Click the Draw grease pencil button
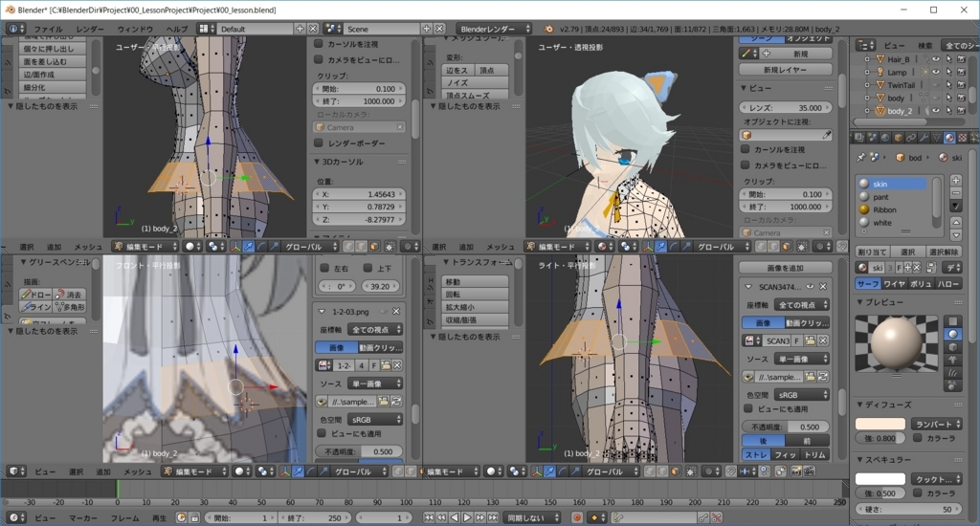980x526 pixels. coord(35,295)
